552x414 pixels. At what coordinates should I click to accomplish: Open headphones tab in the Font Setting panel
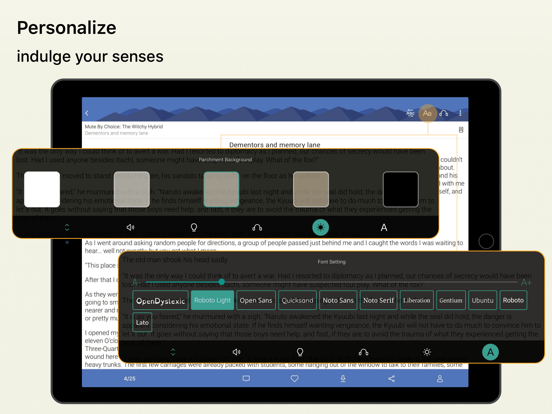click(363, 352)
